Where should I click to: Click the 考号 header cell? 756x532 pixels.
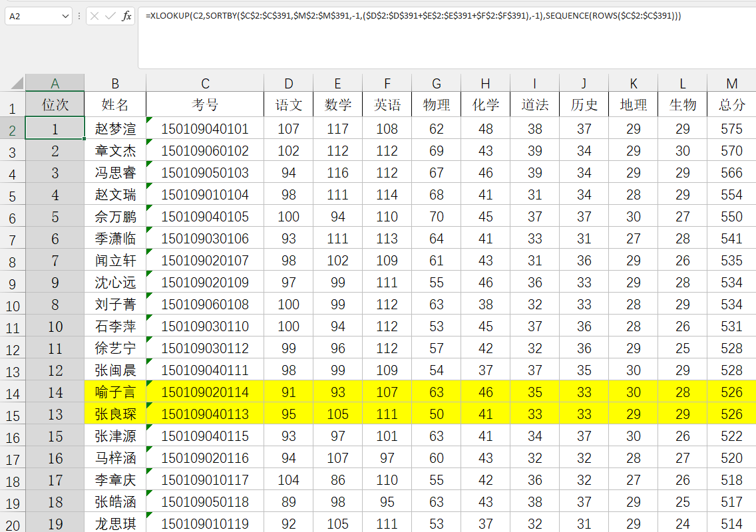click(x=205, y=104)
